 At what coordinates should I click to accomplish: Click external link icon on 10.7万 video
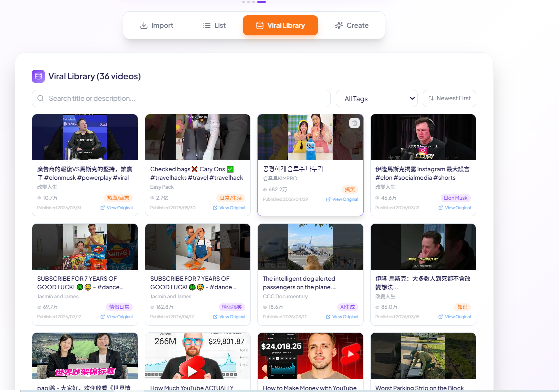(x=103, y=208)
